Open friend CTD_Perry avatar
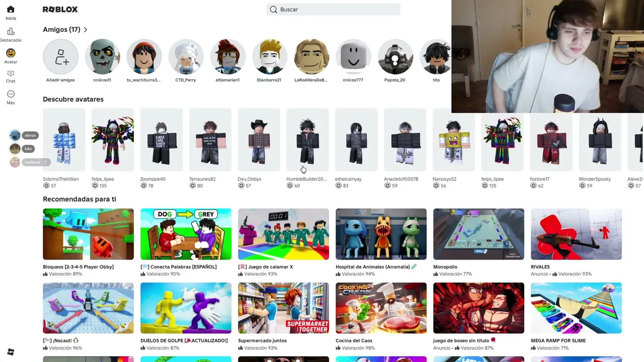This screenshot has height=362, width=644. 186,57
